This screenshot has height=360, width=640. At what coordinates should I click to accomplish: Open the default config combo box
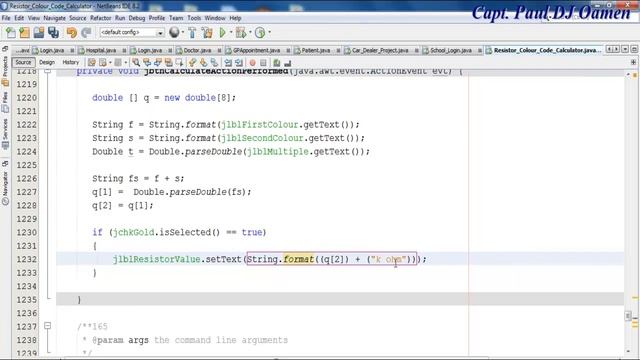(132, 32)
